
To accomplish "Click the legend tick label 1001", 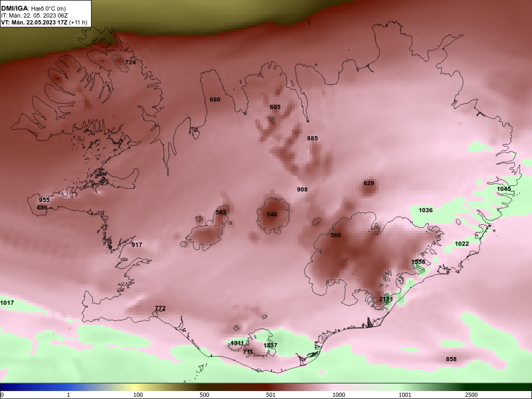I will pyautogui.click(x=405, y=395).
